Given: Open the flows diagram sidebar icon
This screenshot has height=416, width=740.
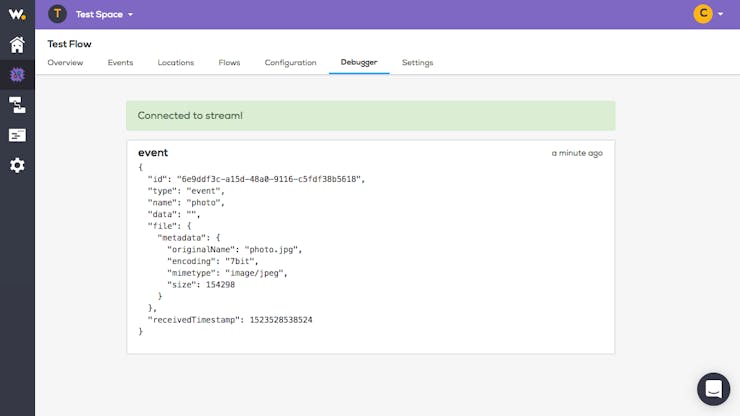Looking at the screenshot, I should click(x=17, y=105).
